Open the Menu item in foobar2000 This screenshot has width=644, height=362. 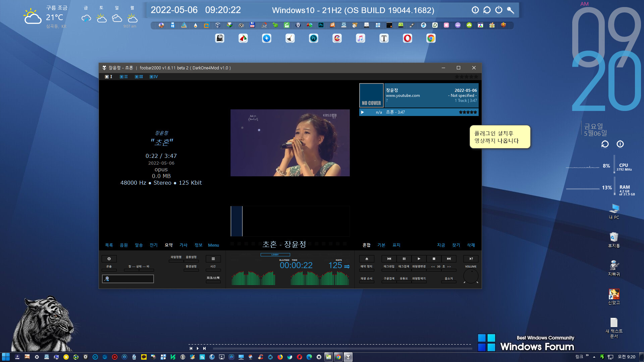pos(213,245)
